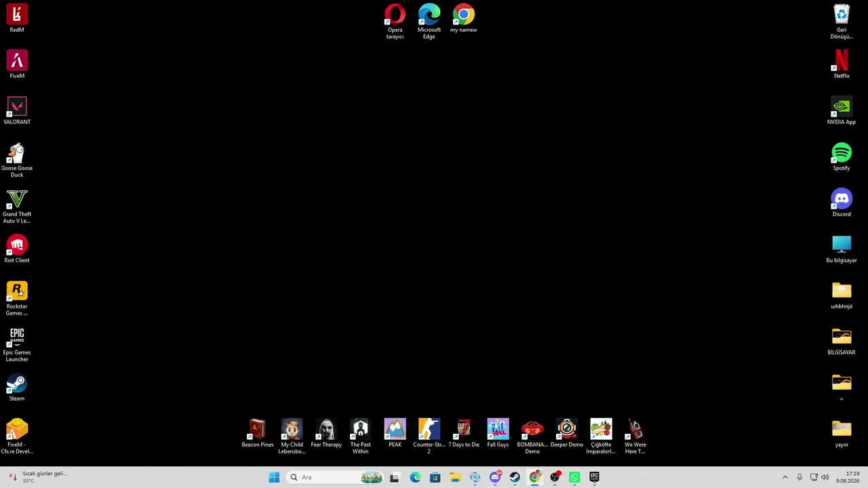Select the Recycle Bin desktop icon
868x488 pixels.
tap(842, 22)
